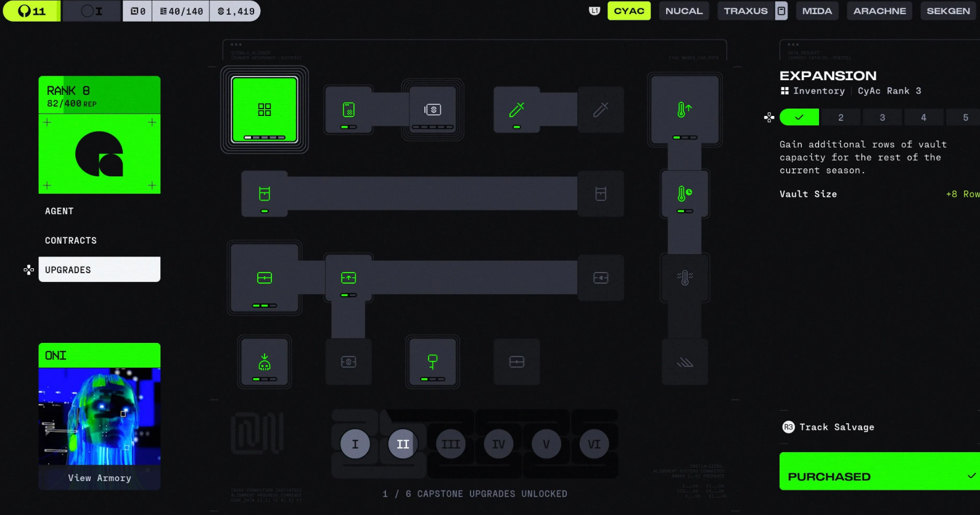Screen dimensions: 980x515
Task: Click the skull with down-arrow upgrade node
Action: coord(265,362)
